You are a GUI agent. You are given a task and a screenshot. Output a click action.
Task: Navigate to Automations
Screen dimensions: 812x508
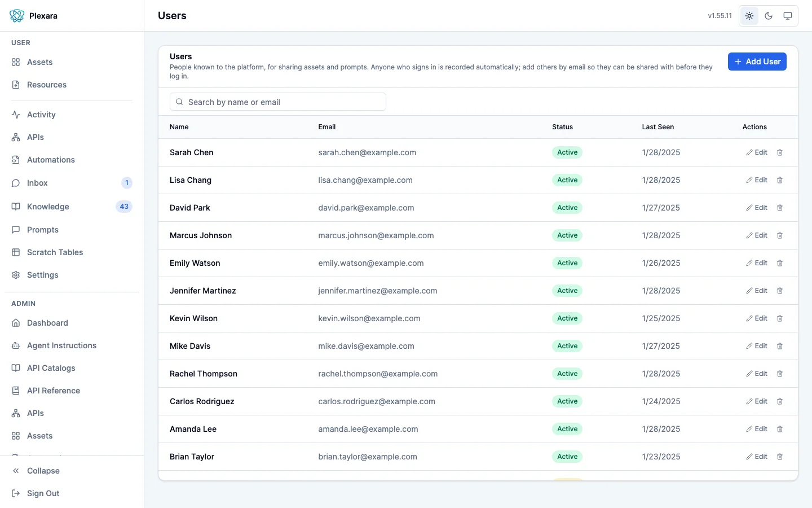[72, 160]
